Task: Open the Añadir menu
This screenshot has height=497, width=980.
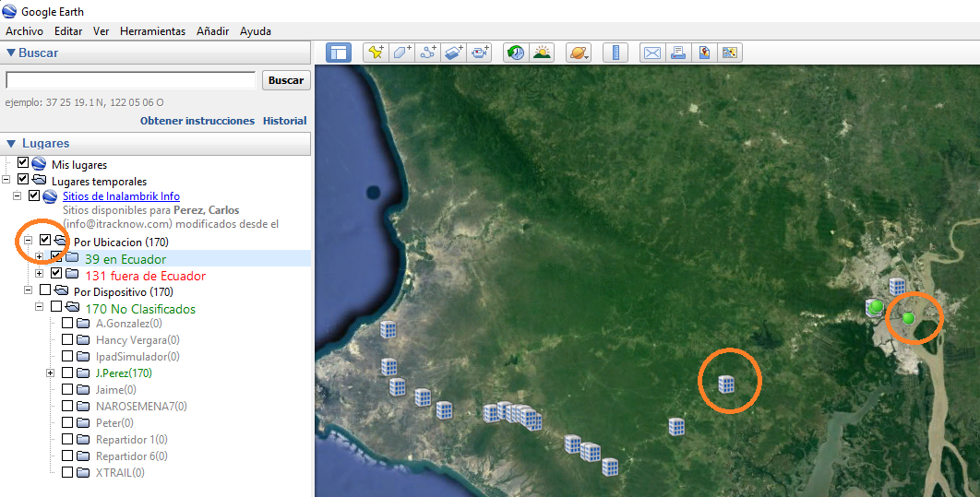Action: (x=212, y=31)
